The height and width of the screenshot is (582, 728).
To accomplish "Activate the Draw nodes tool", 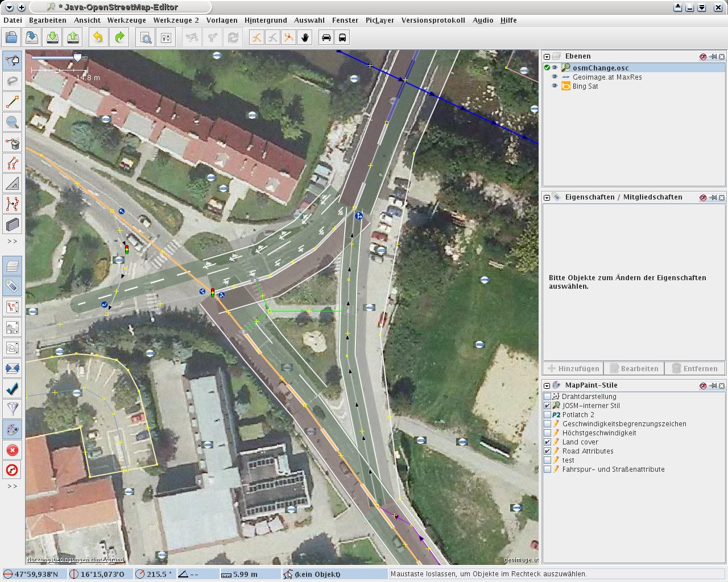I will click(13, 101).
